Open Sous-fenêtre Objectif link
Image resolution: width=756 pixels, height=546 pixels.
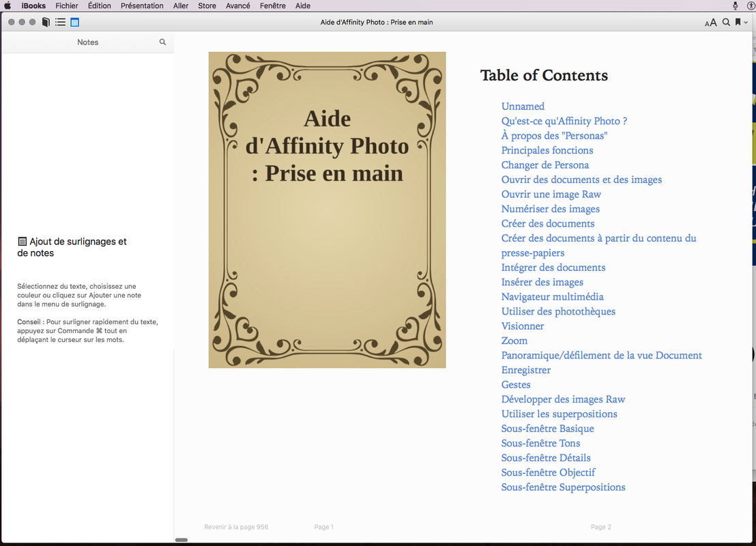(x=548, y=473)
